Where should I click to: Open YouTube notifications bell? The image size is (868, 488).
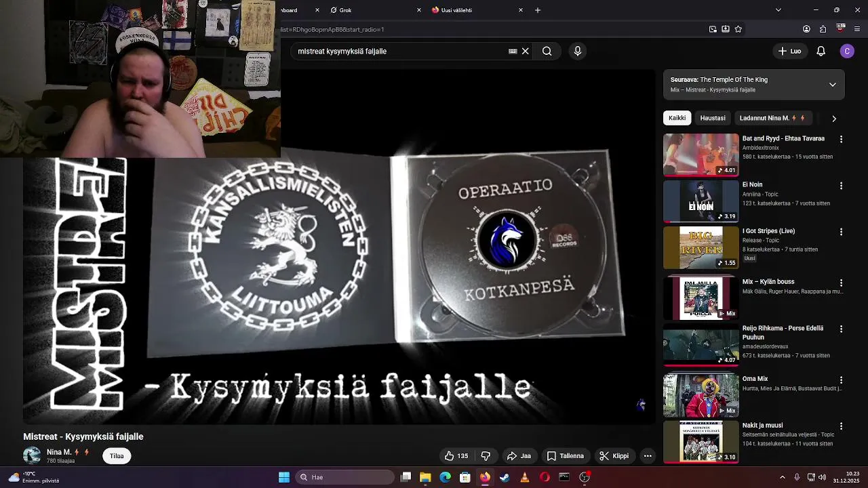[821, 51]
